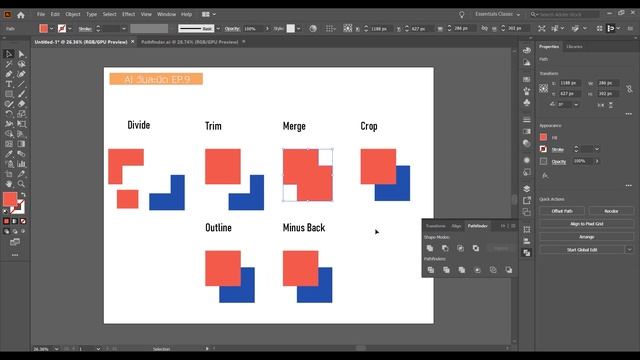Click the Exclude shape mode icon
Image resolution: width=640 pixels, height=360 pixels.
(476, 248)
